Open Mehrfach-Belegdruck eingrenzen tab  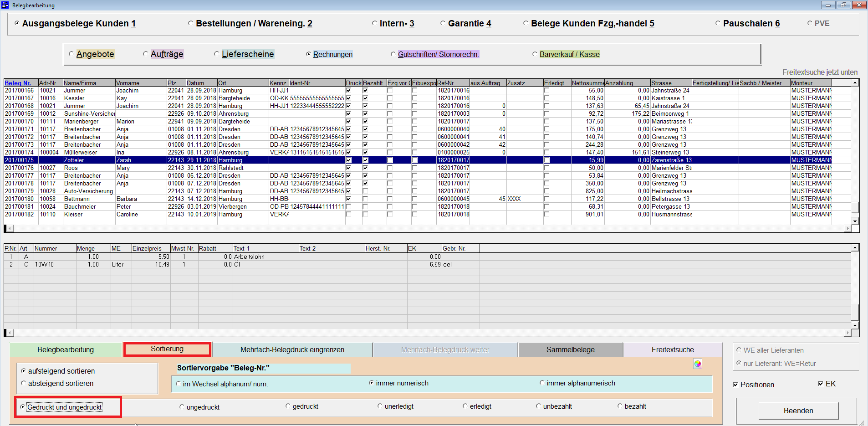292,349
